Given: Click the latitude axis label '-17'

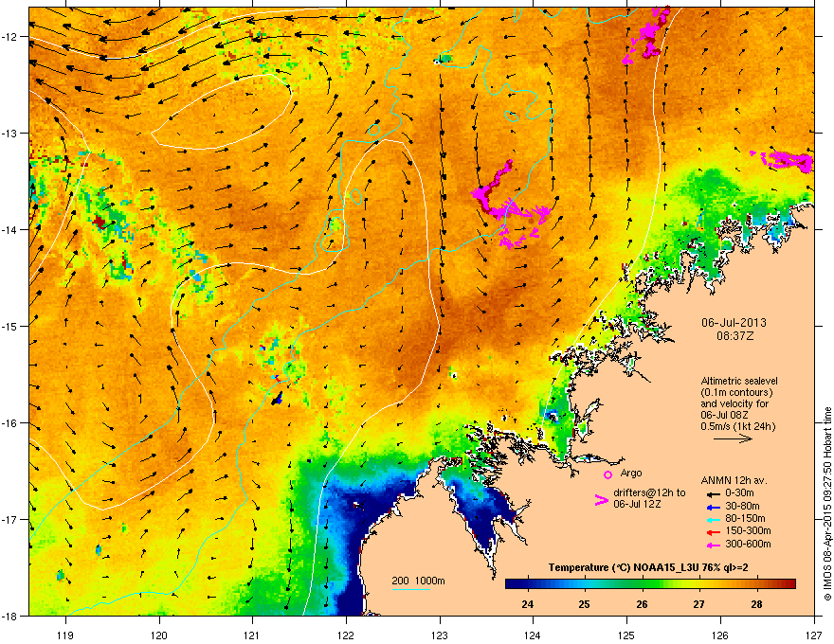Looking at the screenshot, I should click(x=10, y=519).
